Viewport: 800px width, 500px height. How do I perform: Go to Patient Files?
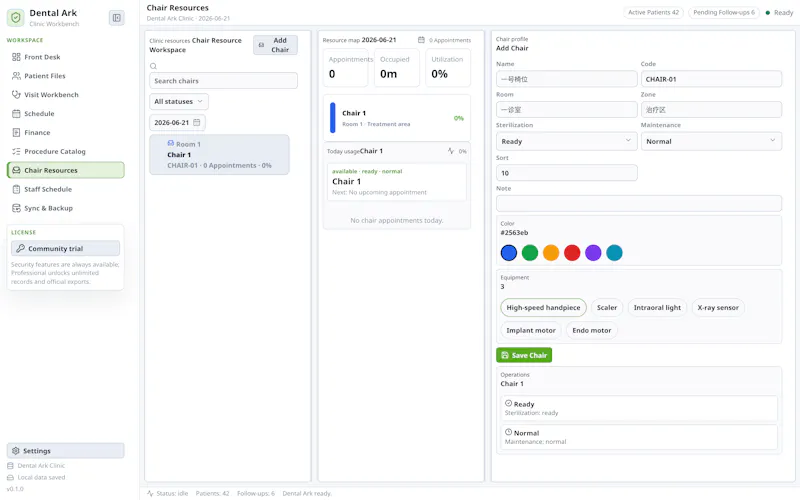(x=65, y=76)
